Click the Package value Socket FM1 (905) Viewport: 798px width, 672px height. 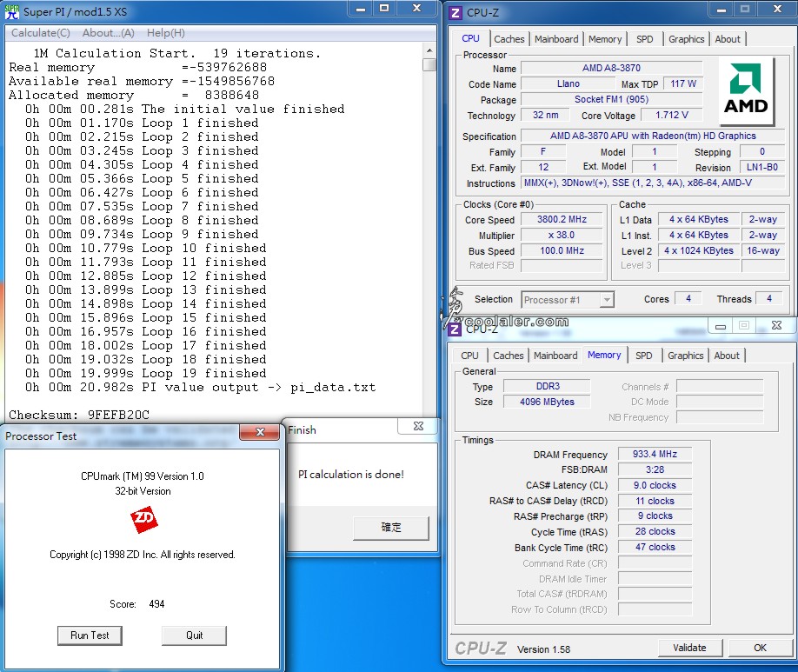click(611, 99)
